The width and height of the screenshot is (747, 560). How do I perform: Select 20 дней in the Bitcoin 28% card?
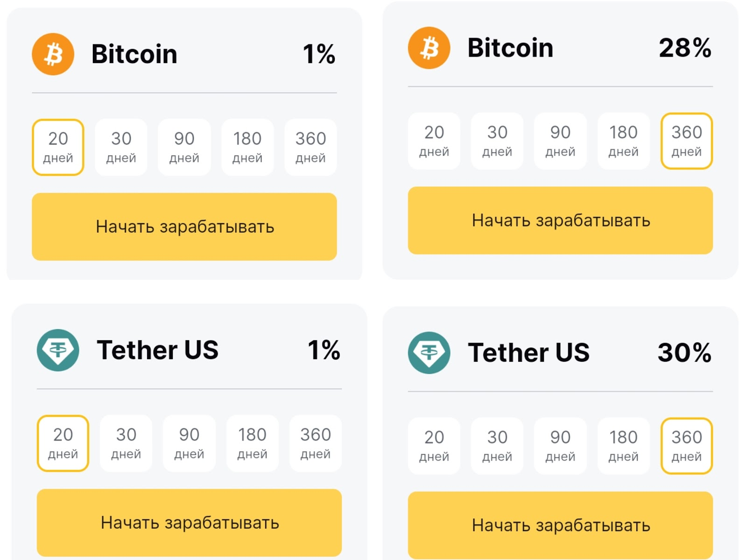(x=434, y=141)
